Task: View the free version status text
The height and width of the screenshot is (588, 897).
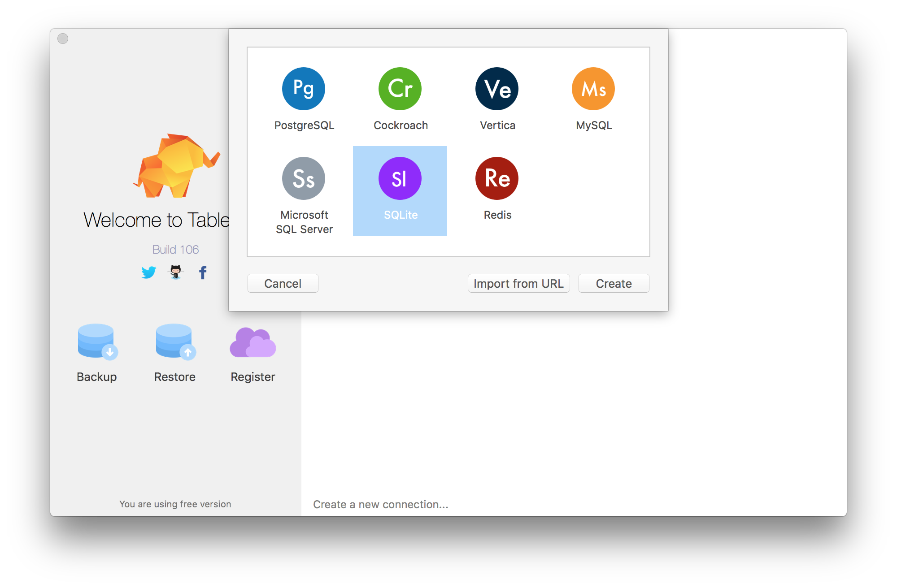Action: click(x=174, y=505)
